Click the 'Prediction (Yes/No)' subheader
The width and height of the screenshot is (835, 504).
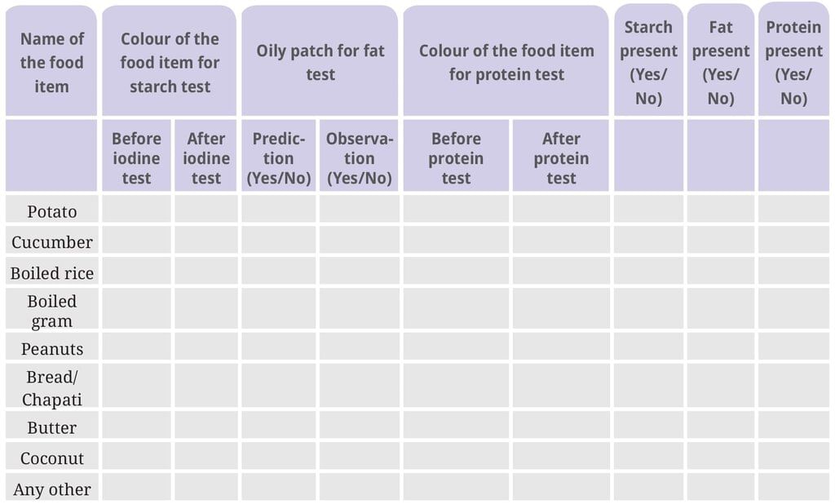[279, 157]
